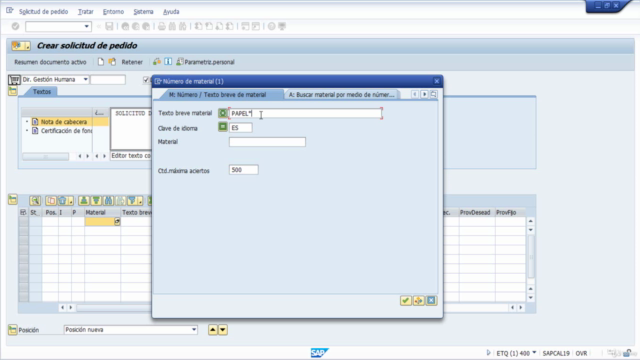This screenshot has height=360, width=640.
Task: Toggle the checkbox next to the header field
Action: (146, 80)
